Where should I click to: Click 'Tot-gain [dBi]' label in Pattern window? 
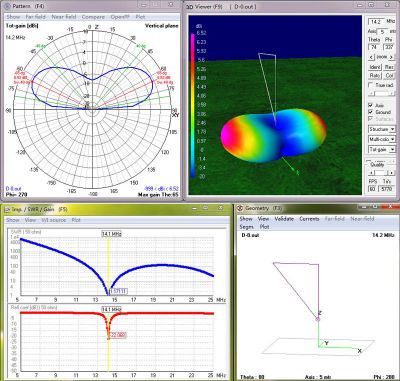coord(22,26)
